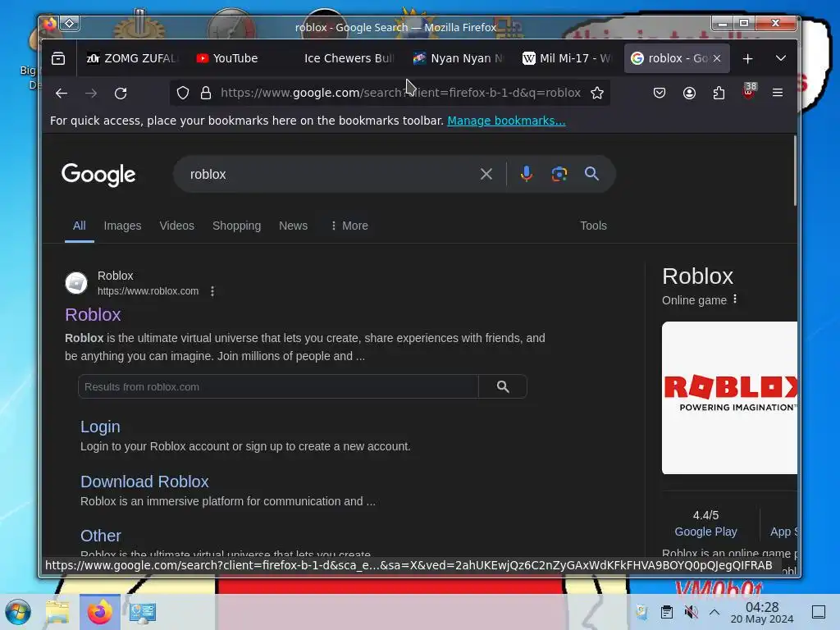Open uBlock extension icon showing 38
This screenshot has width=840, height=630.
click(x=749, y=92)
